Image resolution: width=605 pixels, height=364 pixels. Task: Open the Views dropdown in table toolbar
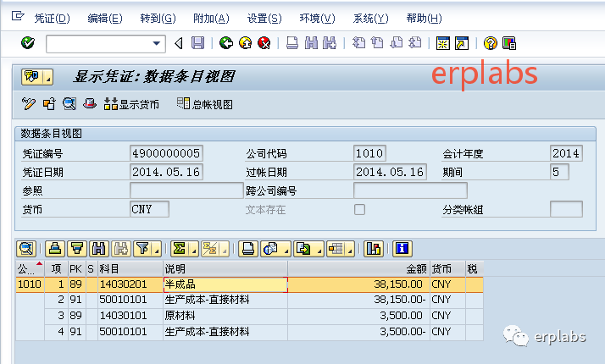pos(275,249)
